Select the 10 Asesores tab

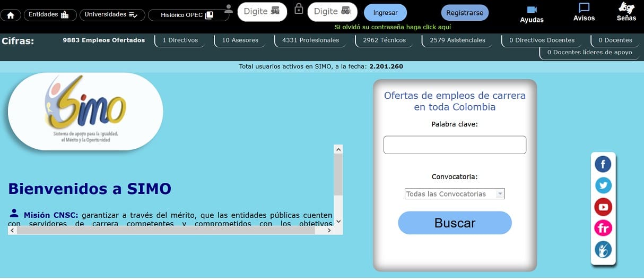click(240, 40)
